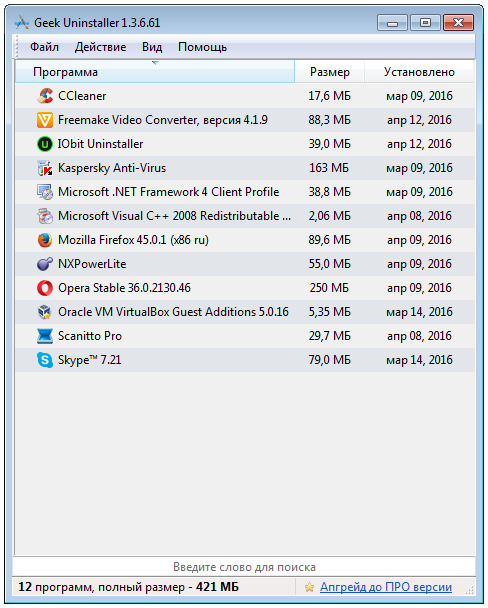This screenshot has height=608, width=488.
Task: Click Firefox's install date апр 09, 2016
Action: click(419, 240)
